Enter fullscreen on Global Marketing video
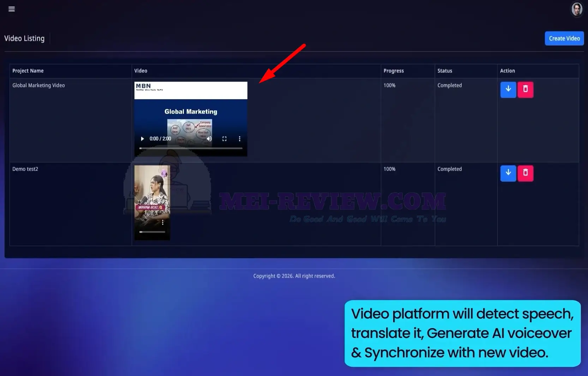Screen dimensions: 588x376 [224, 139]
